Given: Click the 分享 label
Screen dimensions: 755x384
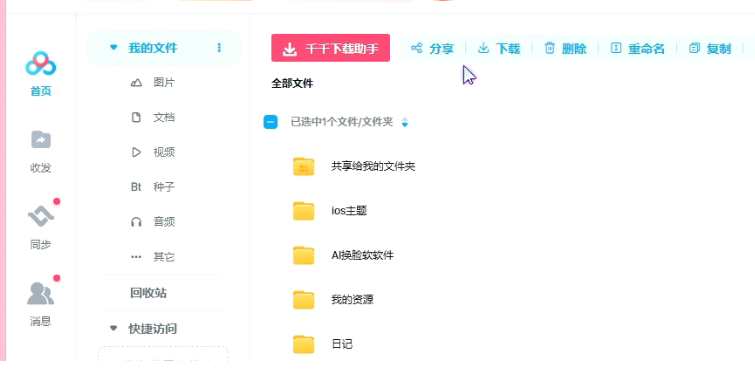Looking at the screenshot, I should point(442,48).
